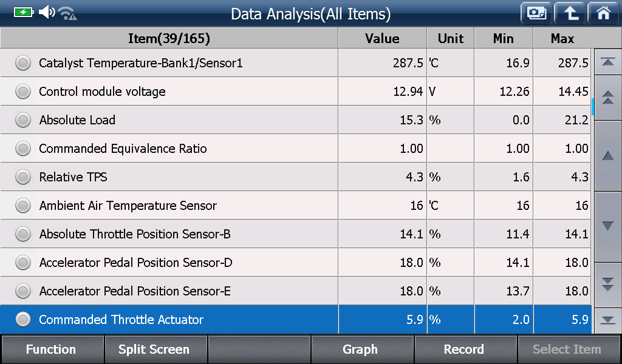This screenshot has height=364, width=622.
Task: Select the Control module voltage radio button
Action: [x=23, y=92]
